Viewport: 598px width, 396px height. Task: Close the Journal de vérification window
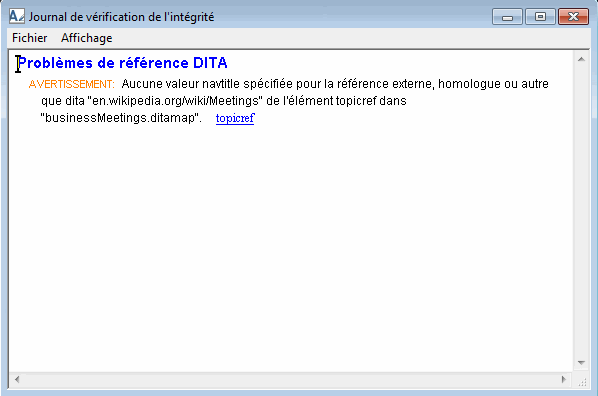click(x=573, y=17)
